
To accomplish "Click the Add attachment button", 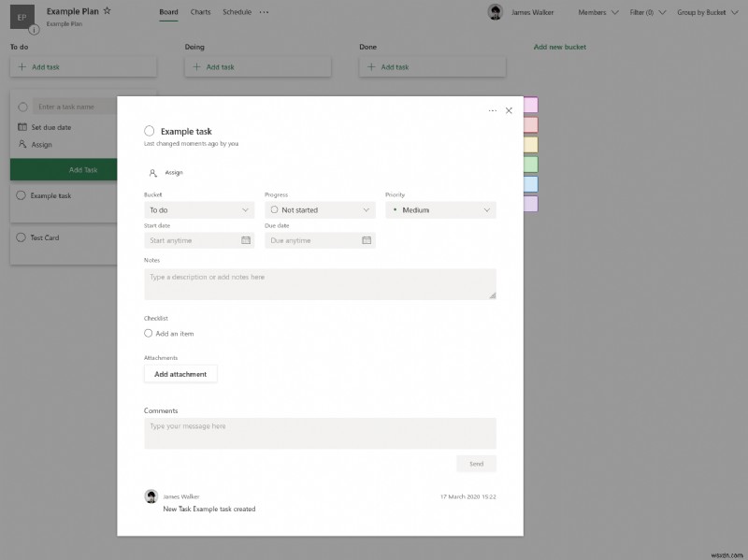I will [181, 373].
